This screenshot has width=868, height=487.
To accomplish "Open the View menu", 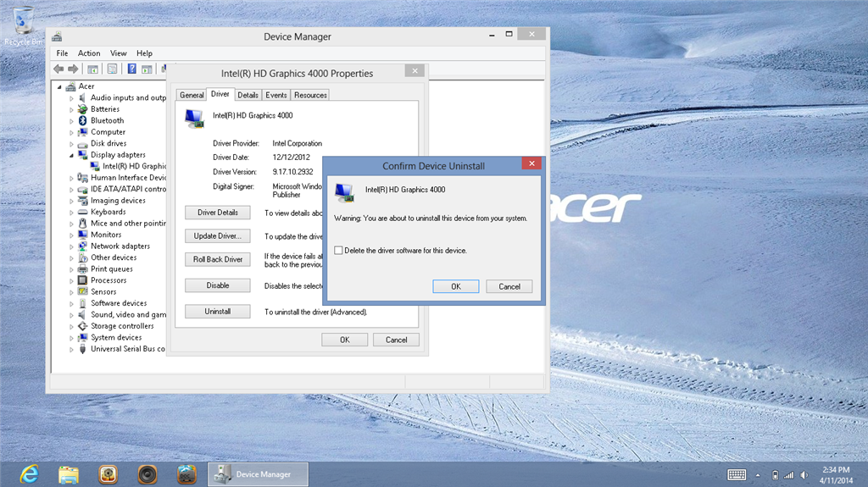I will tap(118, 53).
